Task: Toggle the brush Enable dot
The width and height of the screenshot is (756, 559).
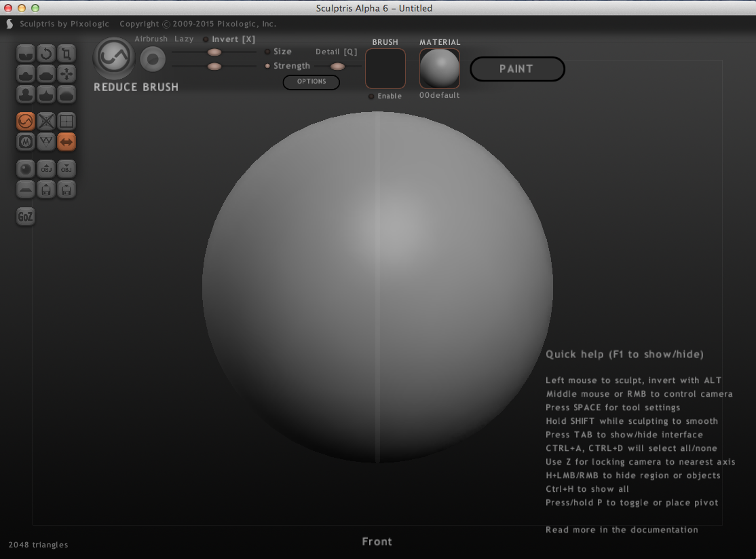Action: [x=371, y=96]
